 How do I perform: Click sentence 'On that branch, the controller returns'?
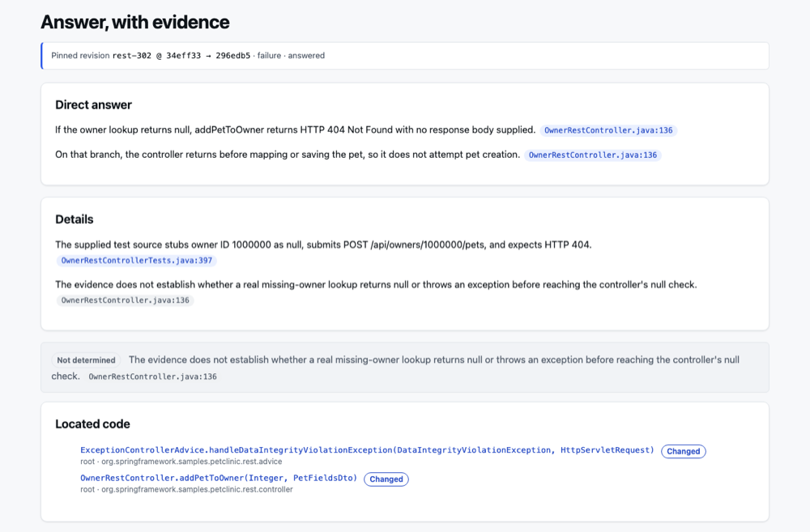[288, 155]
